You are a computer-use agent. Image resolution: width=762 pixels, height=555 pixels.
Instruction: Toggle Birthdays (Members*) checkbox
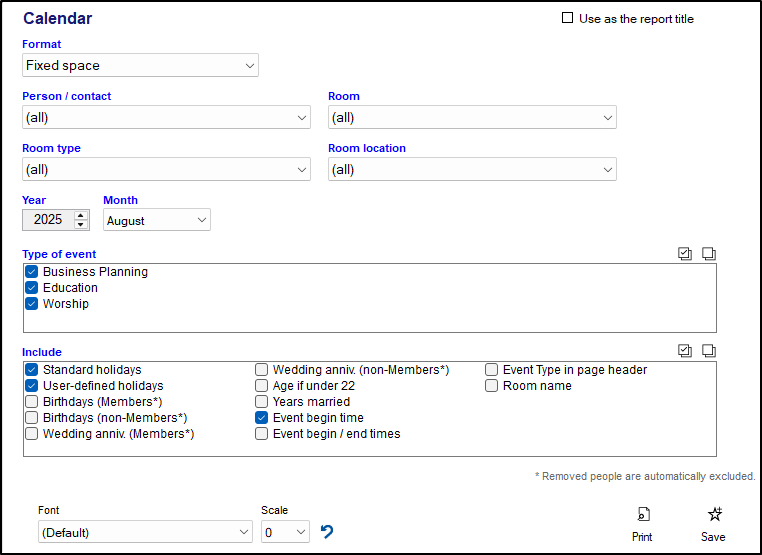click(32, 402)
